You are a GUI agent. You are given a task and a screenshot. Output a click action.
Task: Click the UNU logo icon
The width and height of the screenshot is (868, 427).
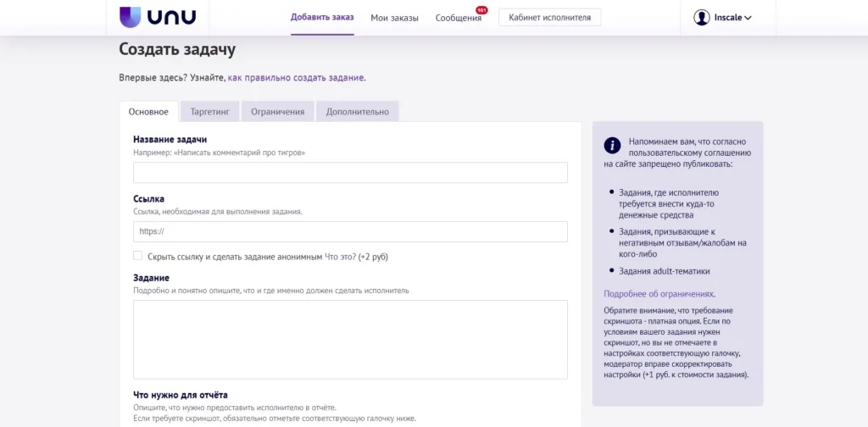[x=158, y=17]
